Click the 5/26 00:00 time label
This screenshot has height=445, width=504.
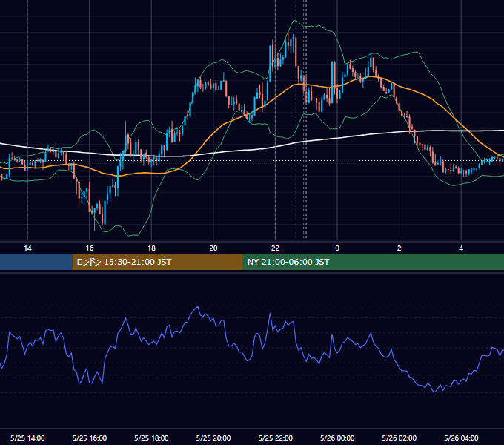pos(337,438)
